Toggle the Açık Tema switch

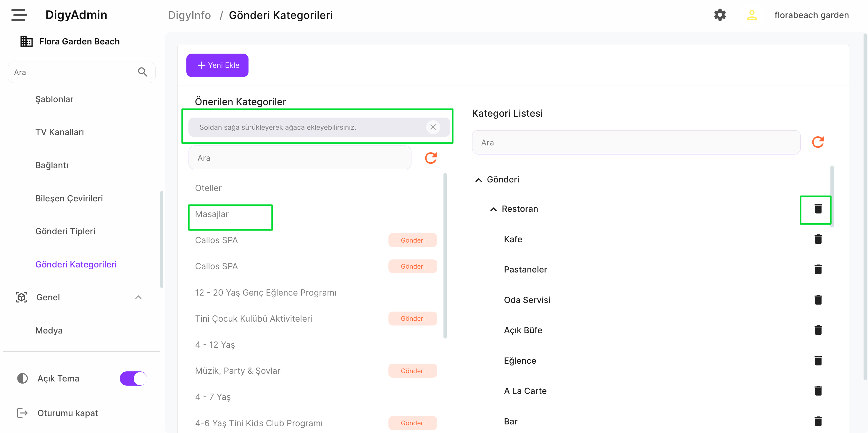pyautogui.click(x=133, y=379)
